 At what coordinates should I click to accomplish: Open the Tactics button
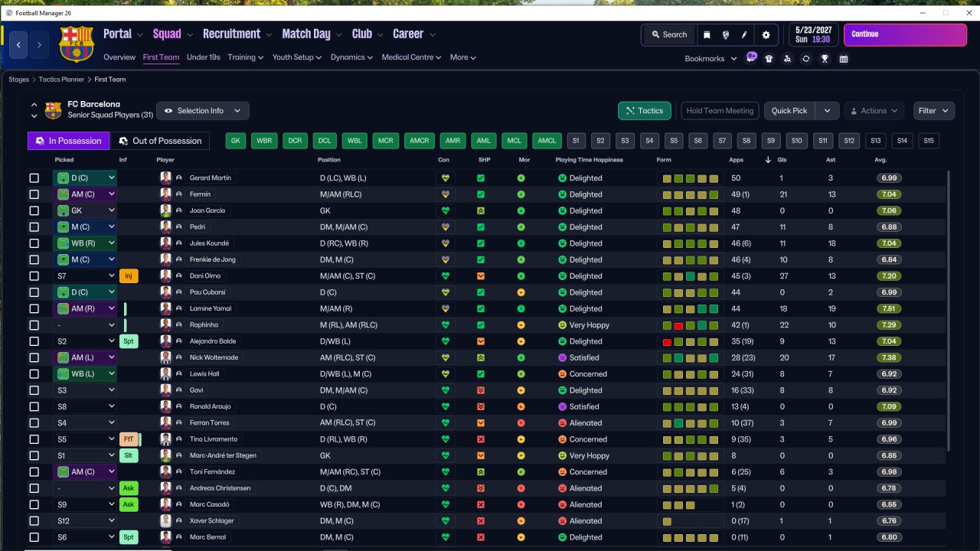645,111
